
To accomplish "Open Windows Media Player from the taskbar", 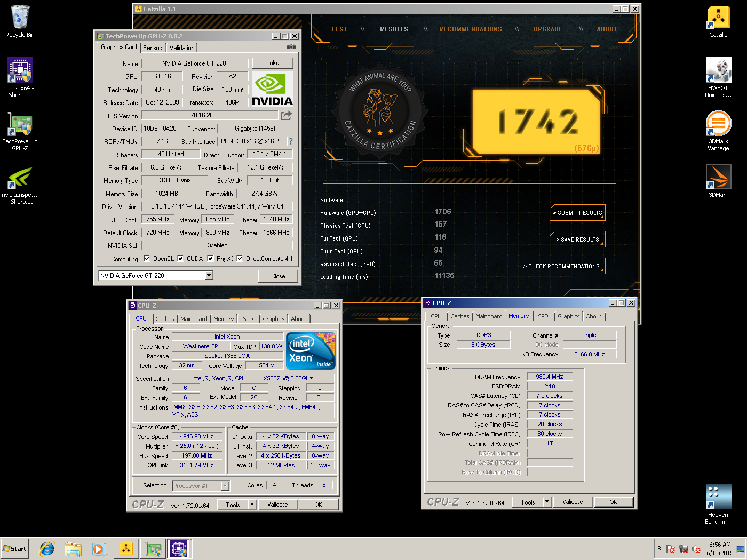I will tap(99, 548).
